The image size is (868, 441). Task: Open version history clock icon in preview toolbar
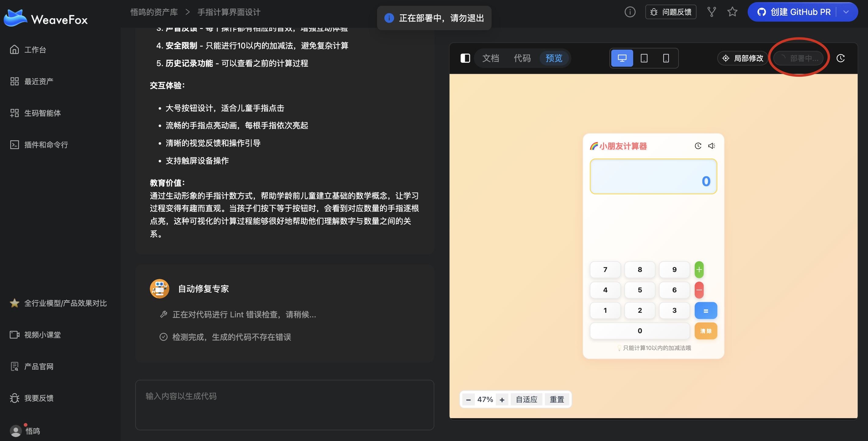point(840,58)
